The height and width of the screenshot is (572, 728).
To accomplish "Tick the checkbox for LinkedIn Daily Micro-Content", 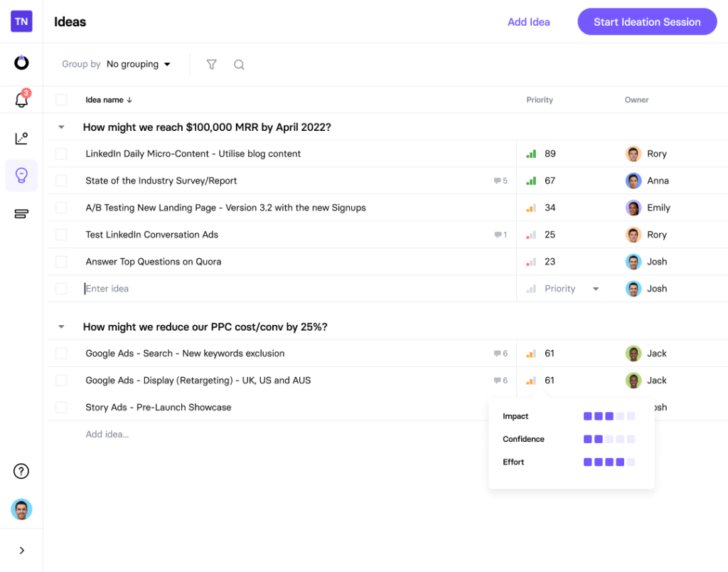I will coord(61,154).
